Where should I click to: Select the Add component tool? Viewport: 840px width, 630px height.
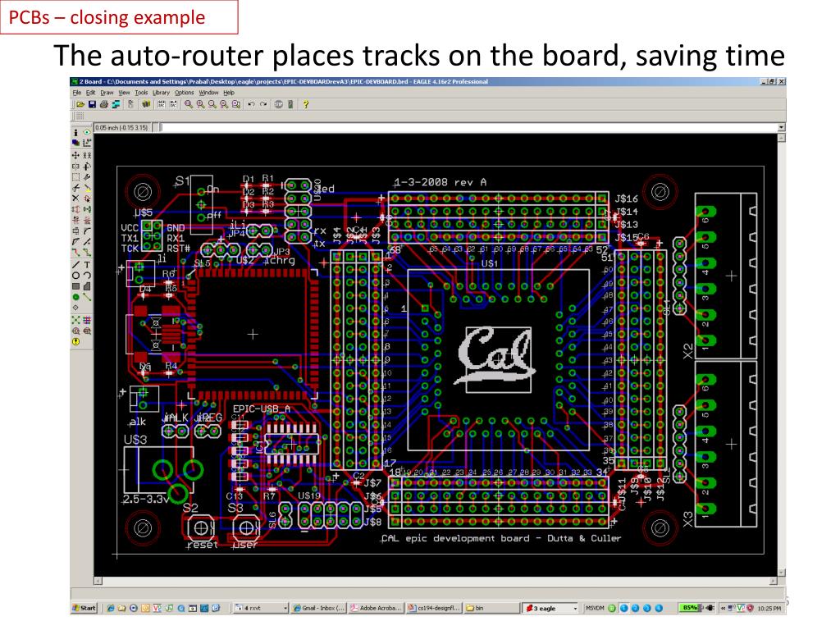click(87, 199)
